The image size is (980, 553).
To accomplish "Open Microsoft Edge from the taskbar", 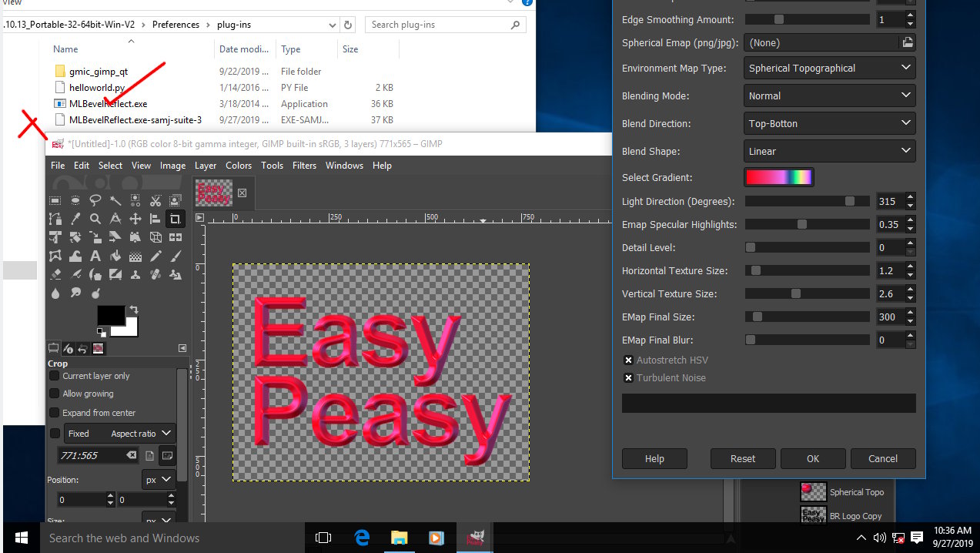I will tap(362, 538).
